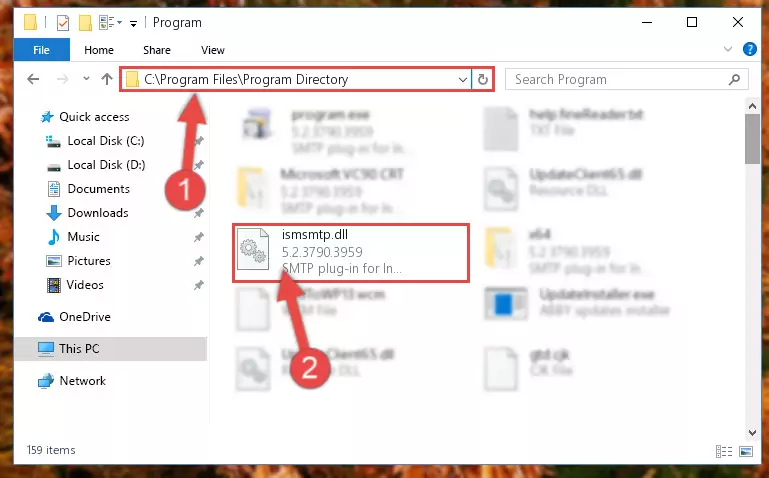Viewport: 769px width, 478px height.
Task: Click the pin icon beside Music
Action: [199, 237]
